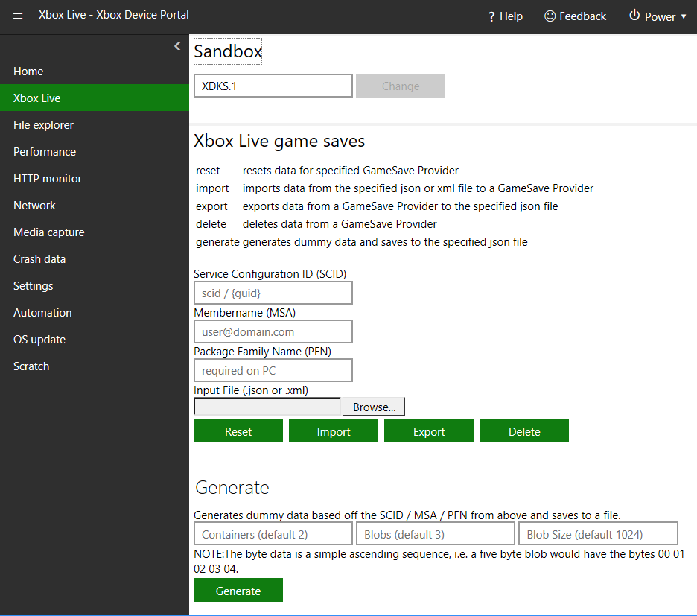This screenshot has height=616, width=697.
Task: Click the Change sandbox button
Action: click(x=400, y=86)
